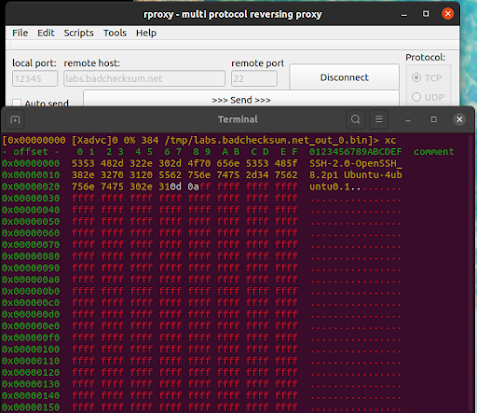Toggle the Auto send checkbox
The width and height of the screenshot is (477, 413).
(16, 103)
